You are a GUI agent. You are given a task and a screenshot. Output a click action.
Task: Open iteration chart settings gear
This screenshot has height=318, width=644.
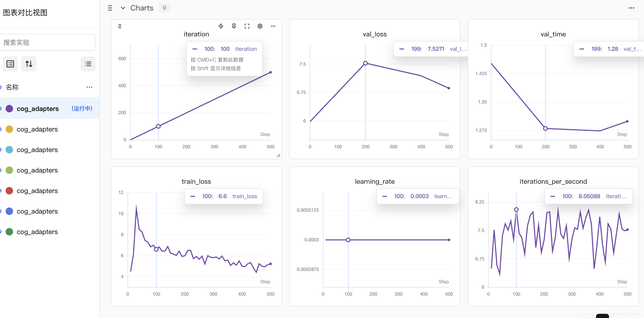click(x=260, y=26)
